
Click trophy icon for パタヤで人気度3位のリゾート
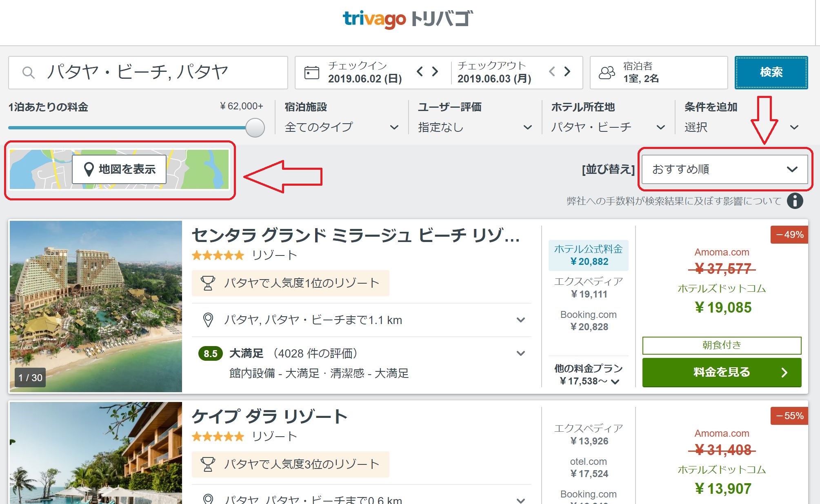coord(208,464)
